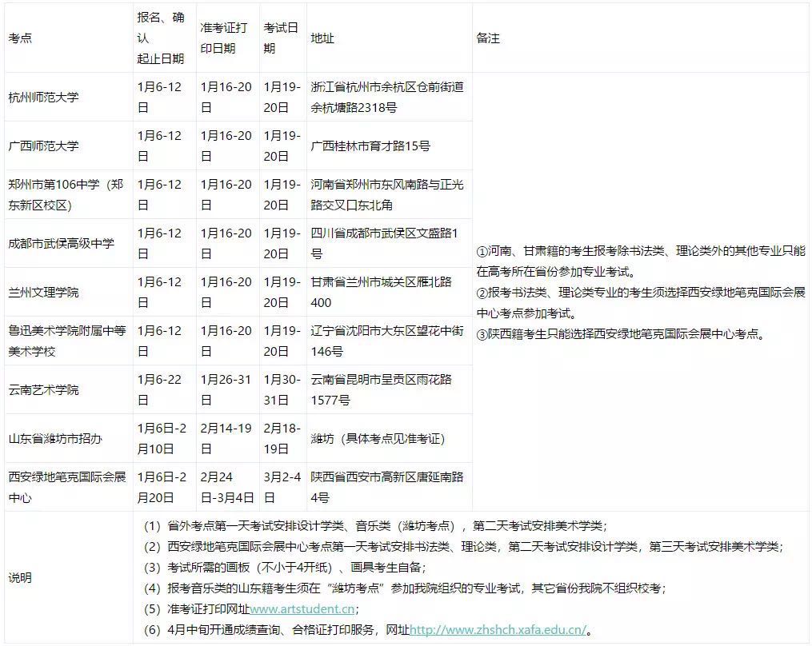Click the address '四川省成都市武侯区文盛路1号'
Screen dimensions: 812x646
coord(384,243)
